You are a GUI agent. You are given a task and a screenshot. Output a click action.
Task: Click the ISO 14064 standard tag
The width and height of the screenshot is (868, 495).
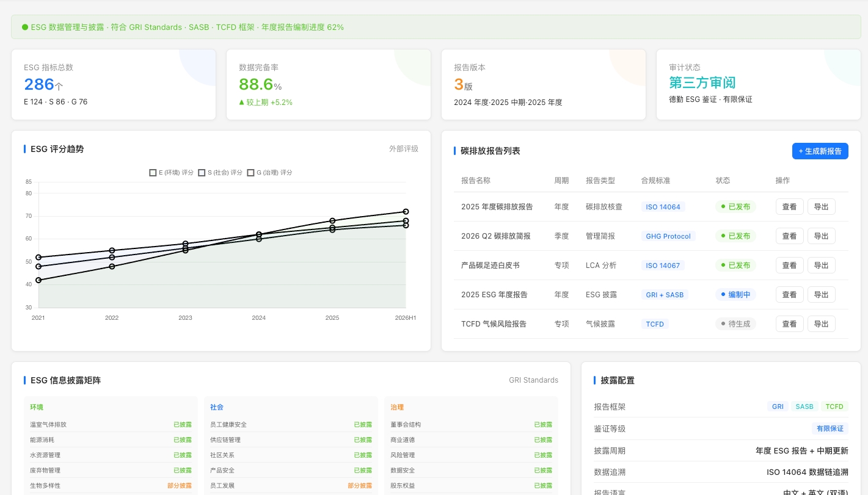[663, 207]
